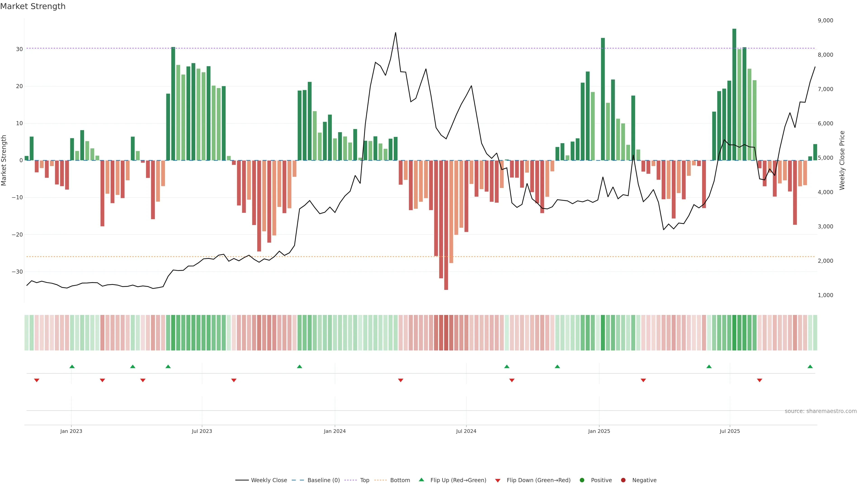The width and height of the screenshot is (868, 488).
Task: Click Flip Up (Red→Green) legend triangle
Action: [x=421, y=480]
